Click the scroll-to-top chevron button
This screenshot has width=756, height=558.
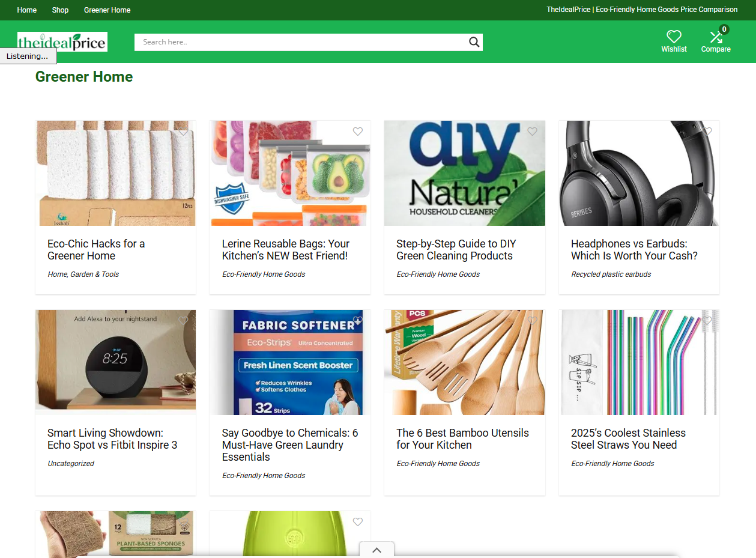point(376,550)
